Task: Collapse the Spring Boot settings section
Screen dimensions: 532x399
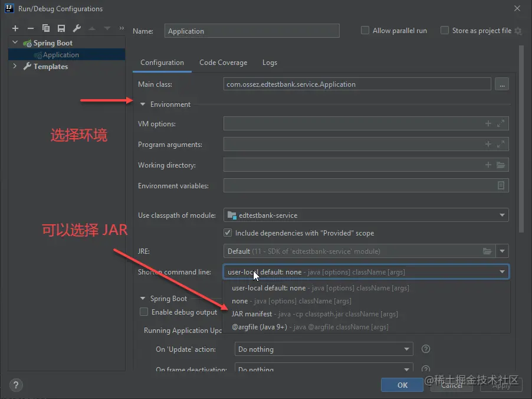Action: tap(143, 299)
